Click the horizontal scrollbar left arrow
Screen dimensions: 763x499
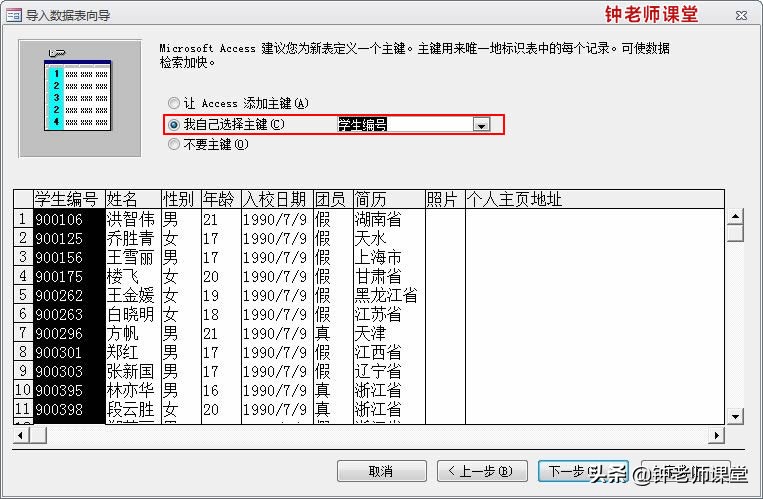tap(21, 435)
